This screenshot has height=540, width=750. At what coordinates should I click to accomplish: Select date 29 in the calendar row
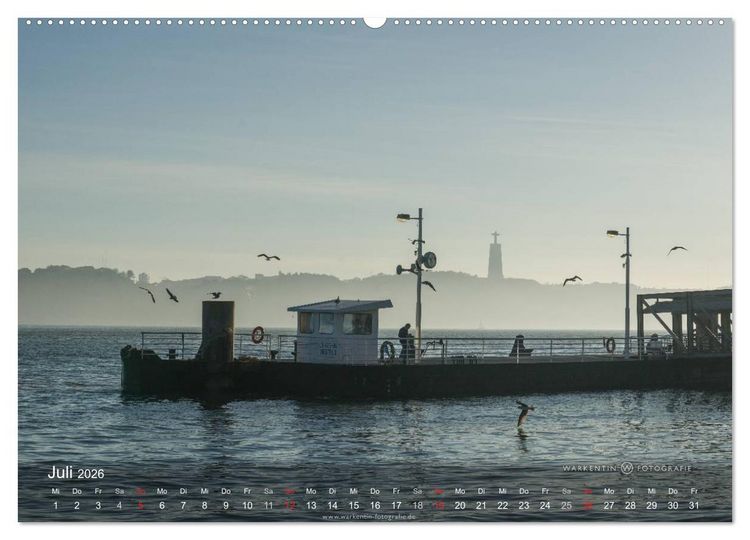click(x=651, y=505)
